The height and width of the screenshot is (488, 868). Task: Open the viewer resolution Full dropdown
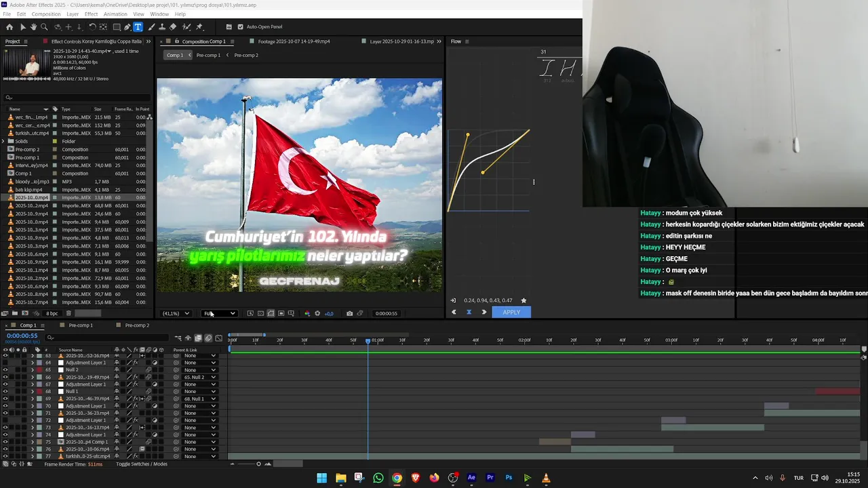(220, 313)
